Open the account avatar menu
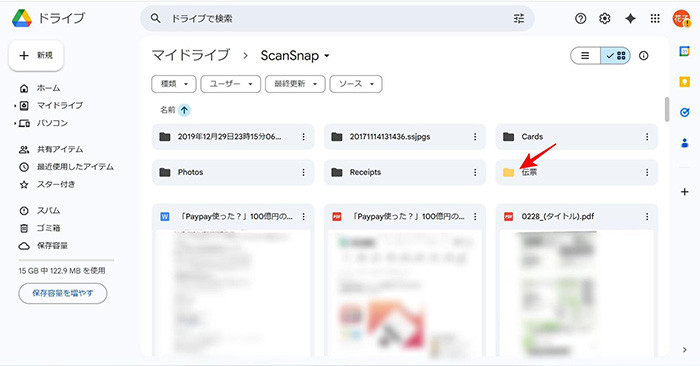The image size is (700, 366). 681,18
